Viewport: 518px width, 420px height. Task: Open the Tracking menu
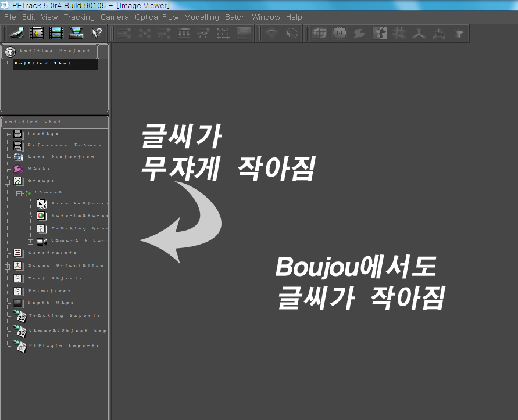(x=79, y=17)
